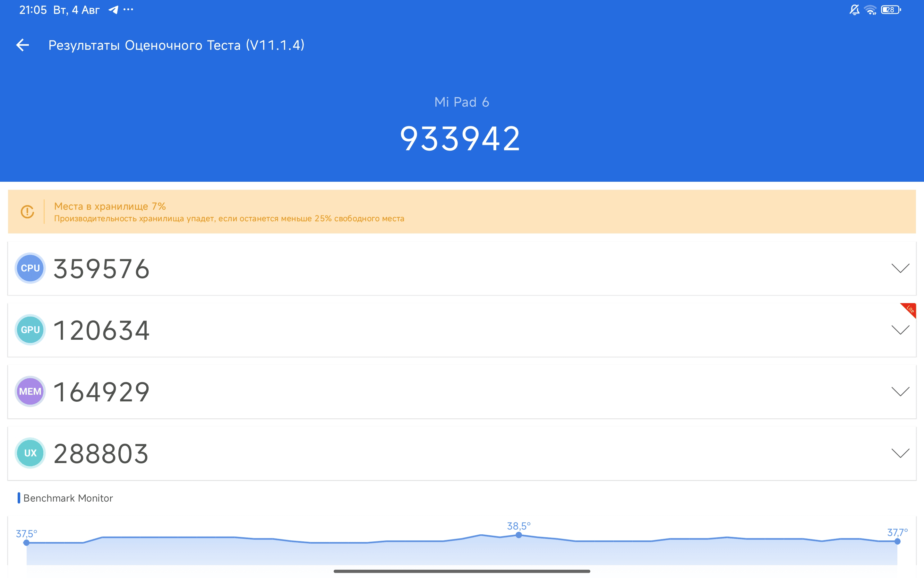Tap the home gesture navigation bar

[462, 571]
